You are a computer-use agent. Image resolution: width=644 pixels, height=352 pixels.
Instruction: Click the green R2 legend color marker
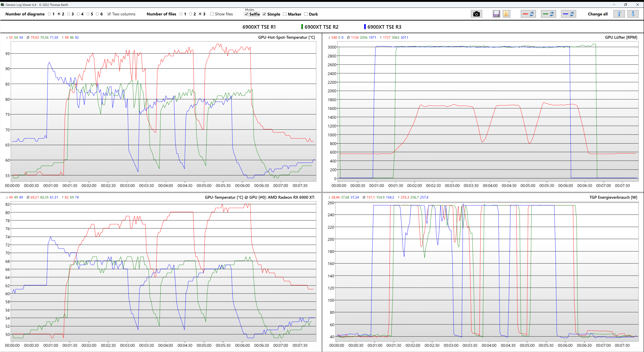(x=302, y=27)
